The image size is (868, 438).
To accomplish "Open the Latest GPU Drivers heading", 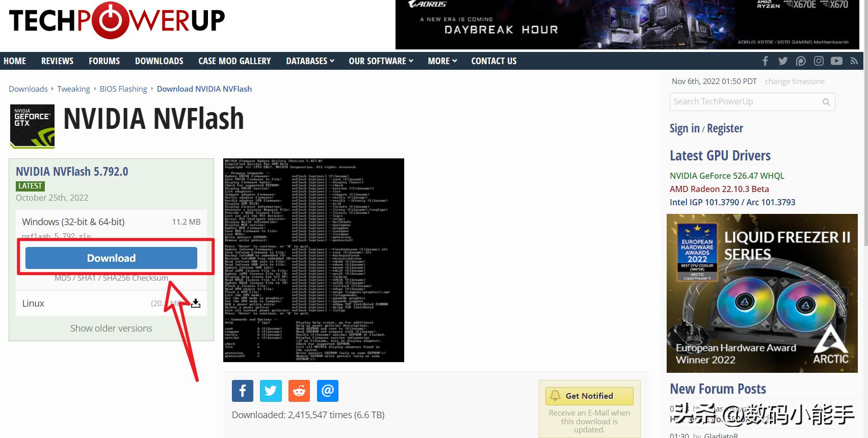I will click(720, 156).
